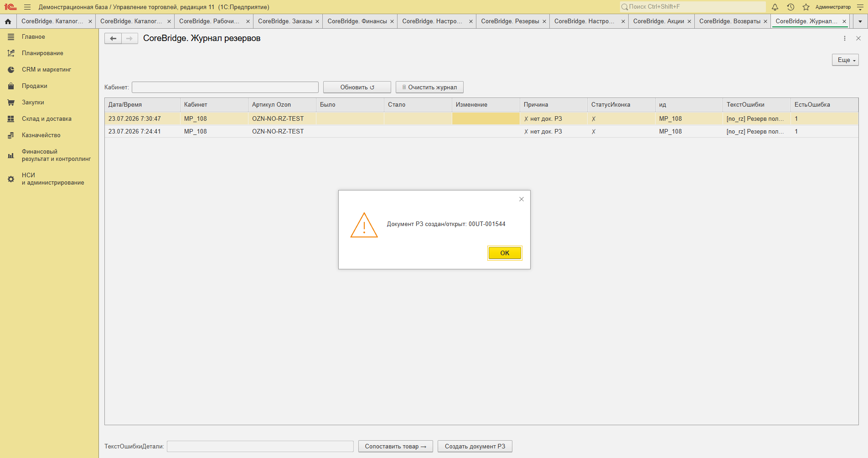
Task: Open the Продажи sidebar section
Action: tap(35, 86)
